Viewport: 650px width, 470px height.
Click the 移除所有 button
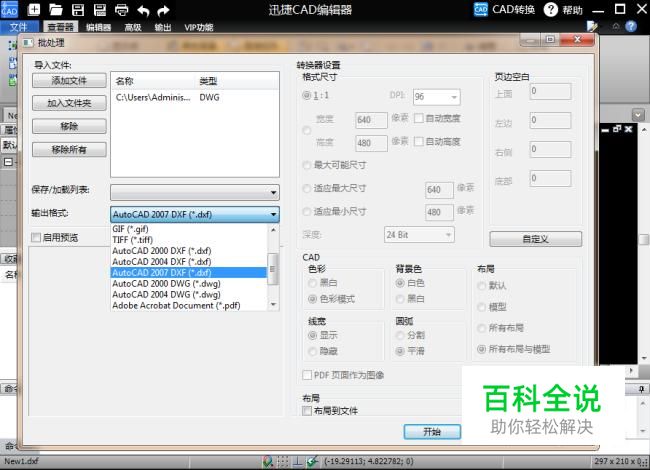coord(69,150)
